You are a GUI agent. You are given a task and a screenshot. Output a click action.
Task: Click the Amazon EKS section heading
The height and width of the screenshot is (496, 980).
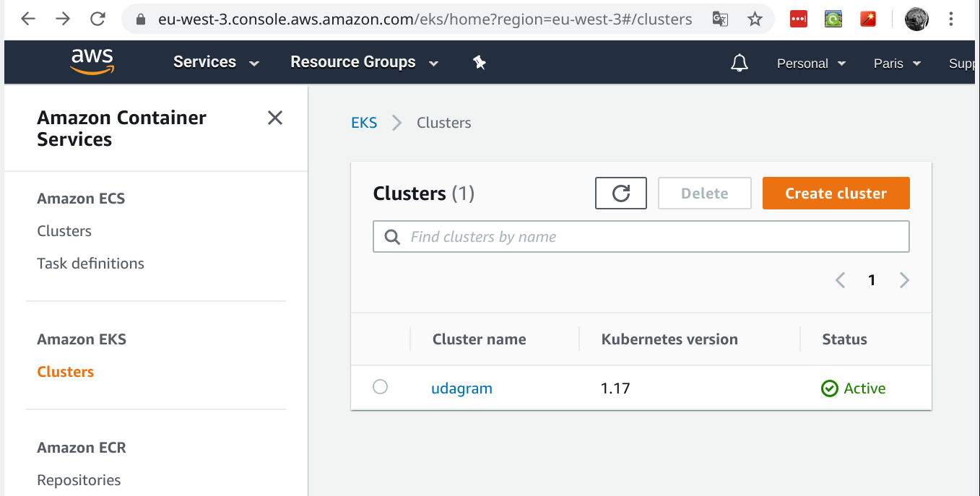click(x=82, y=339)
